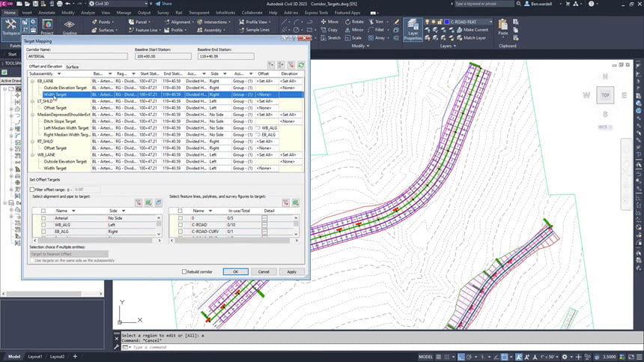The height and width of the screenshot is (362, 644).
Task: Click Match Layer tool
Action: (x=471, y=37)
